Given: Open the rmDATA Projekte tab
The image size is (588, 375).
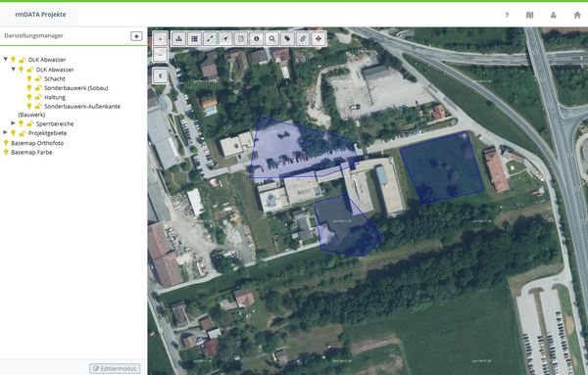Looking at the screenshot, I should (x=40, y=15).
